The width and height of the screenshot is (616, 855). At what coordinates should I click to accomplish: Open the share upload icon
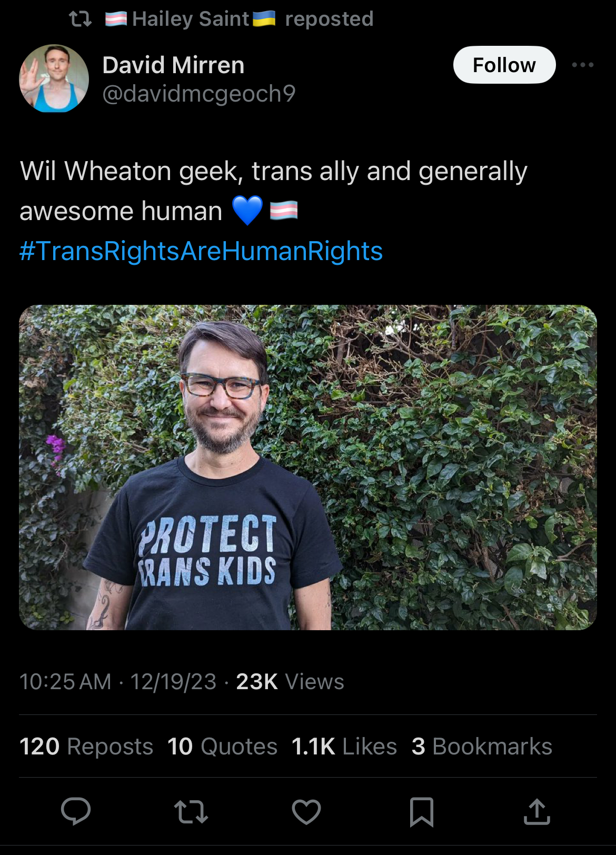coord(537,811)
